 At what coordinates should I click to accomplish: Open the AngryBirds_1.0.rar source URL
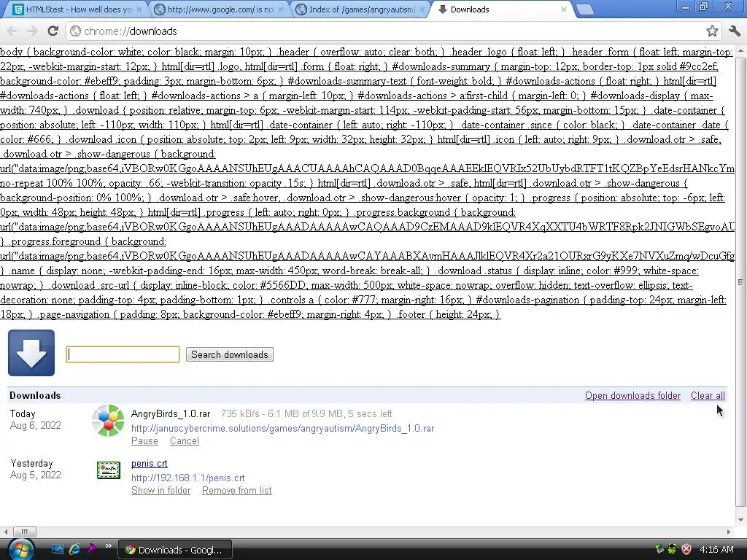point(282,429)
